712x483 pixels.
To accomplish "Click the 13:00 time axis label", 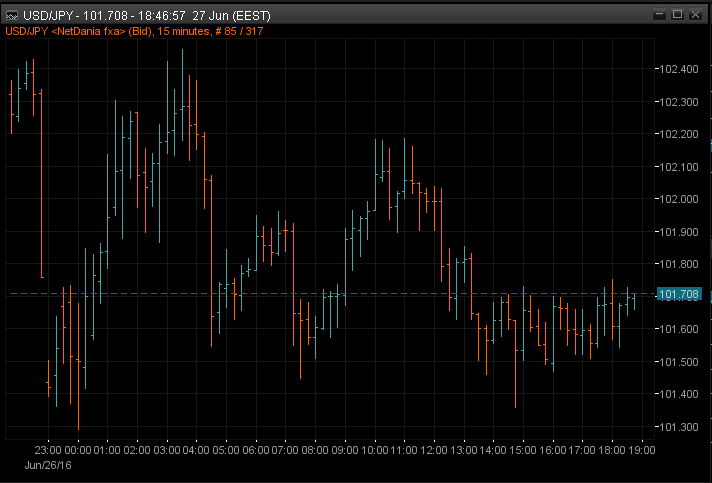I will 463,450.
